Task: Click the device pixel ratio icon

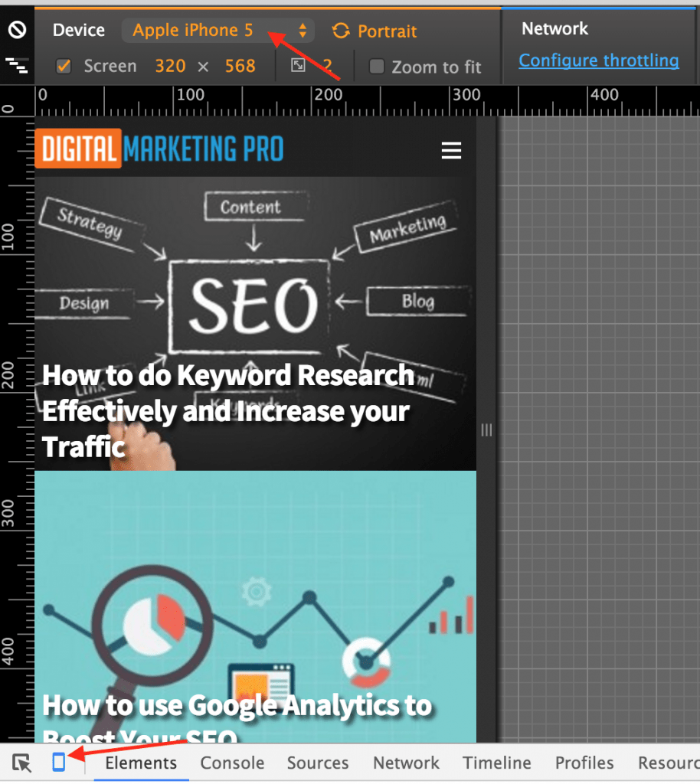Action: (299, 67)
